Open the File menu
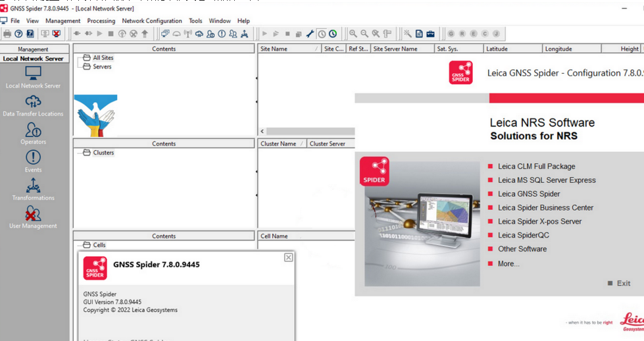Screen dimensions: 644x341 [x=15, y=20]
